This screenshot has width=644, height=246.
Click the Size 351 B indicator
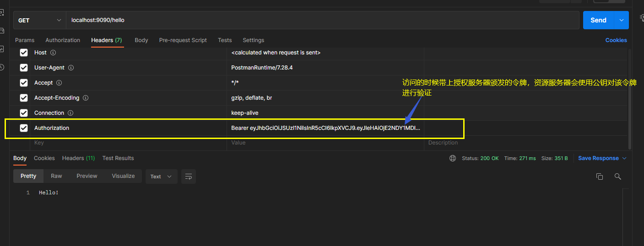[555, 158]
